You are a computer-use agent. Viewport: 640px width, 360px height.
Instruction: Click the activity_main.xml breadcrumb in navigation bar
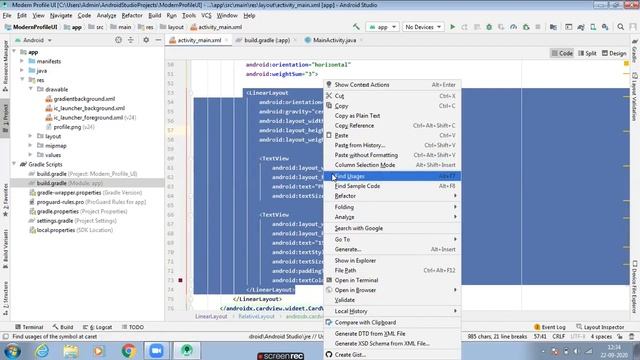pos(216,27)
